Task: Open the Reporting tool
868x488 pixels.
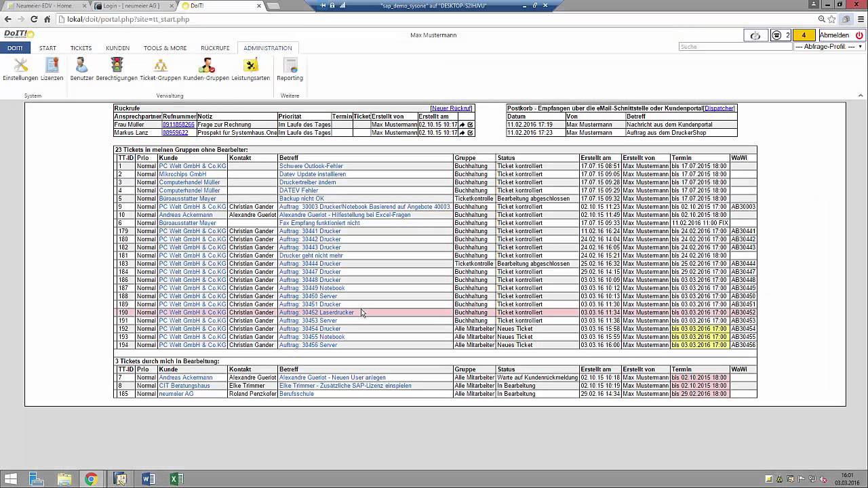Action: [290, 66]
